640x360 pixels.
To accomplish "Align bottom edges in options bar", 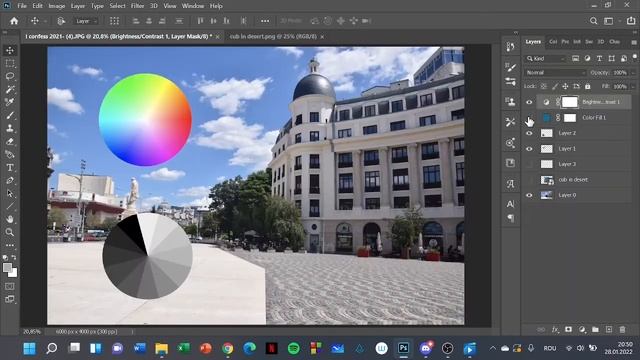I will coord(227,21).
